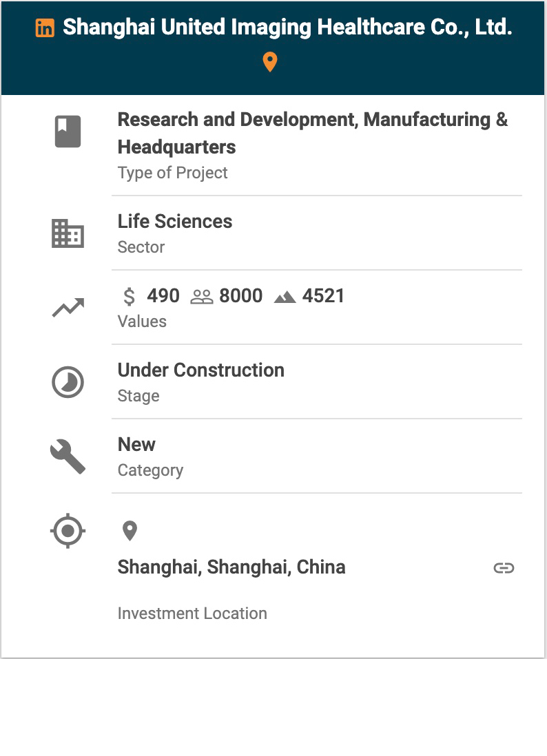The height and width of the screenshot is (756, 547).
Task: Click the Life Sciences sector entry
Action: click(x=175, y=222)
